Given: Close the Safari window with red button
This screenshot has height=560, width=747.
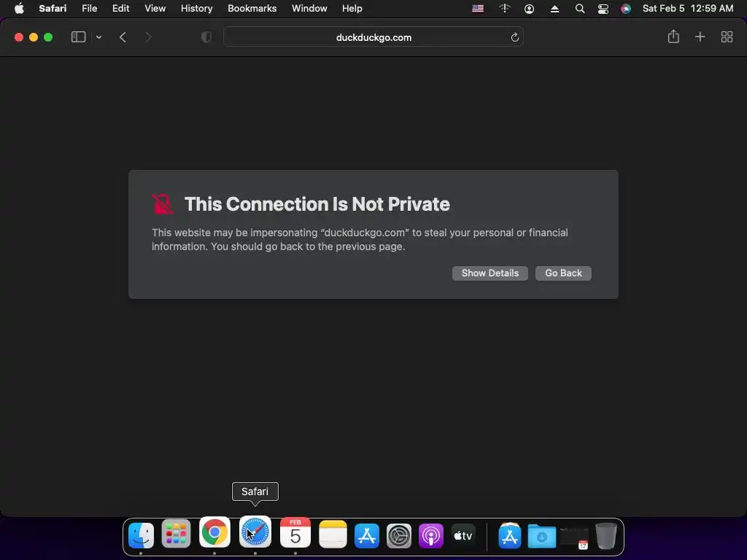Looking at the screenshot, I should tap(19, 37).
